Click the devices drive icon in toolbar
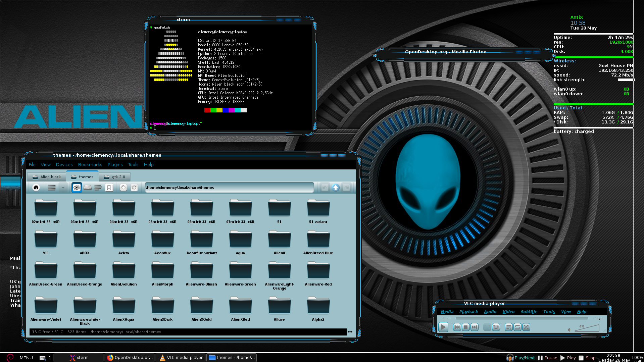Screen dimensions: 644x362 point(88,188)
